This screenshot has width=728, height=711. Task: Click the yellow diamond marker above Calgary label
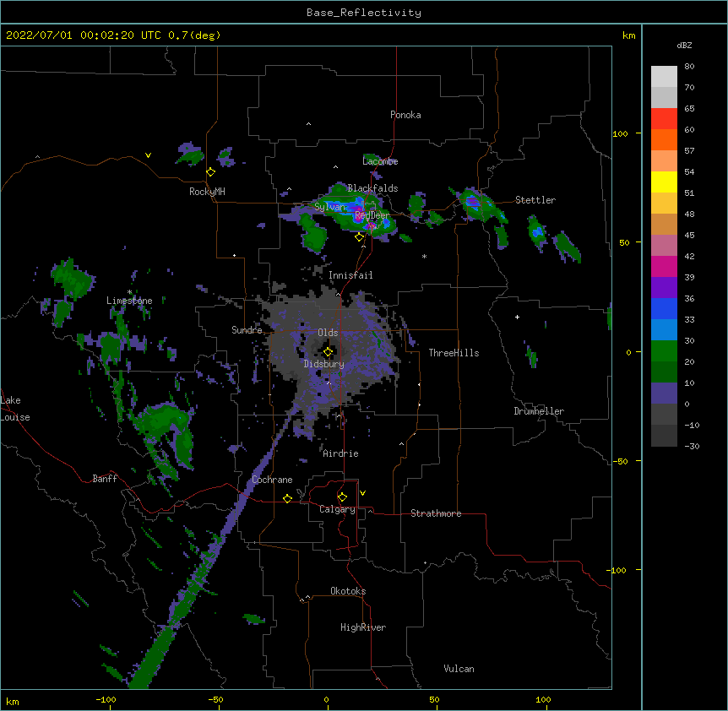point(342,497)
